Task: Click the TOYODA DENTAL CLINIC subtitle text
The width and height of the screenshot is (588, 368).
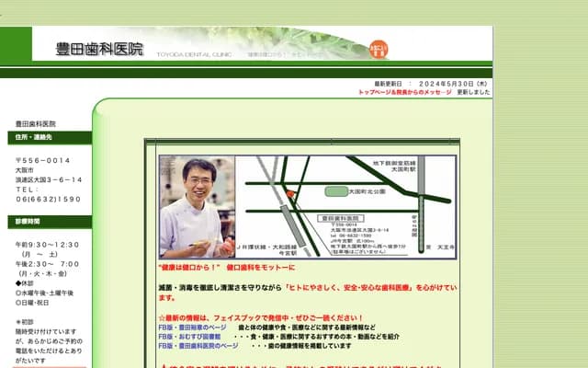Action: pos(194,54)
